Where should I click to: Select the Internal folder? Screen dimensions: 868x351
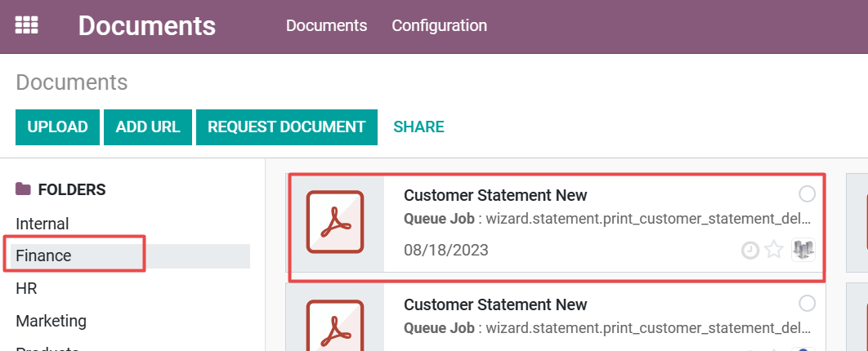(x=43, y=224)
